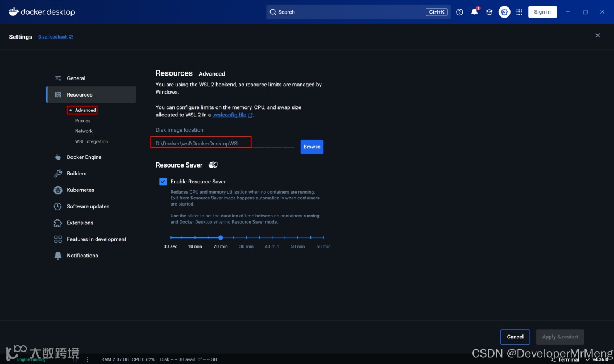Click the Disk image location field
Screen dimensions: 614x364
click(x=225, y=144)
